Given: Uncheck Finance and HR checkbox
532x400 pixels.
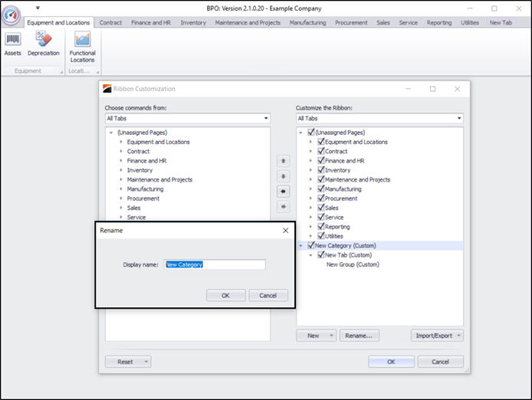Looking at the screenshot, I should click(320, 160).
